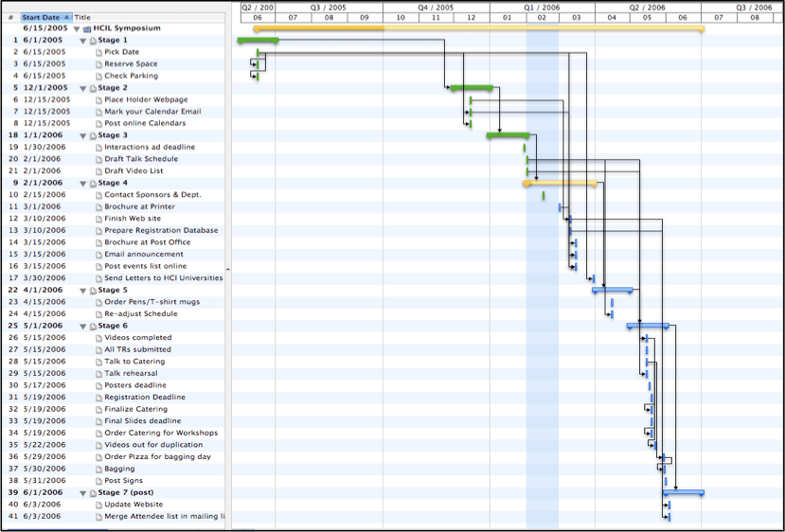Collapse the Stage 2 disclosure triangle
This screenshot has height=532, width=785.
(83, 89)
